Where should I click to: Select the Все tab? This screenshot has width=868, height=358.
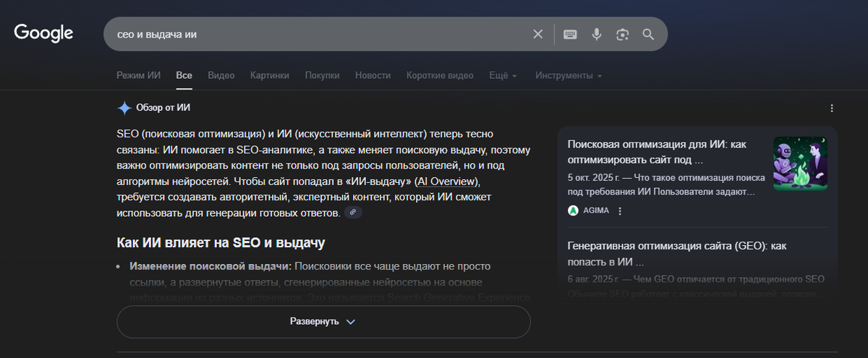(x=184, y=75)
